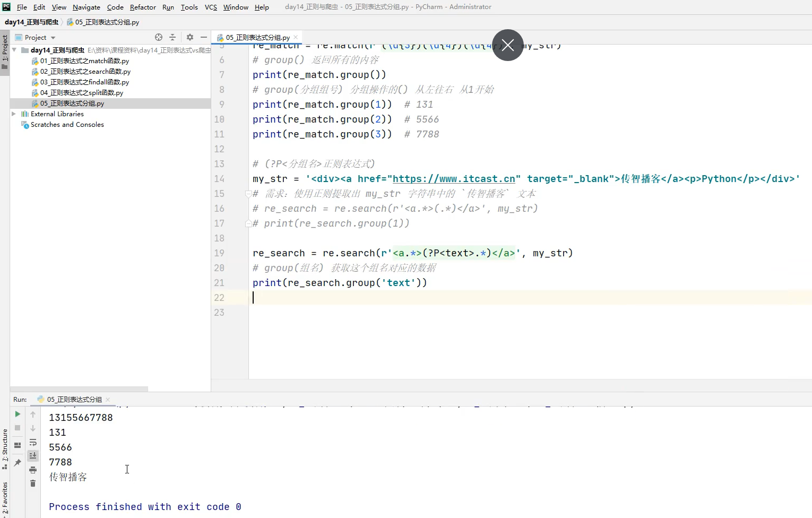Open https://www.itcast.cn link in code
The height and width of the screenshot is (518, 812).
coord(454,179)
